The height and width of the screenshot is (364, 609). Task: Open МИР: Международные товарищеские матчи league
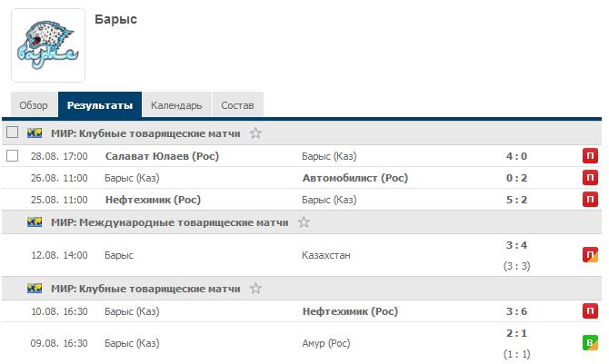pos(169,222)
